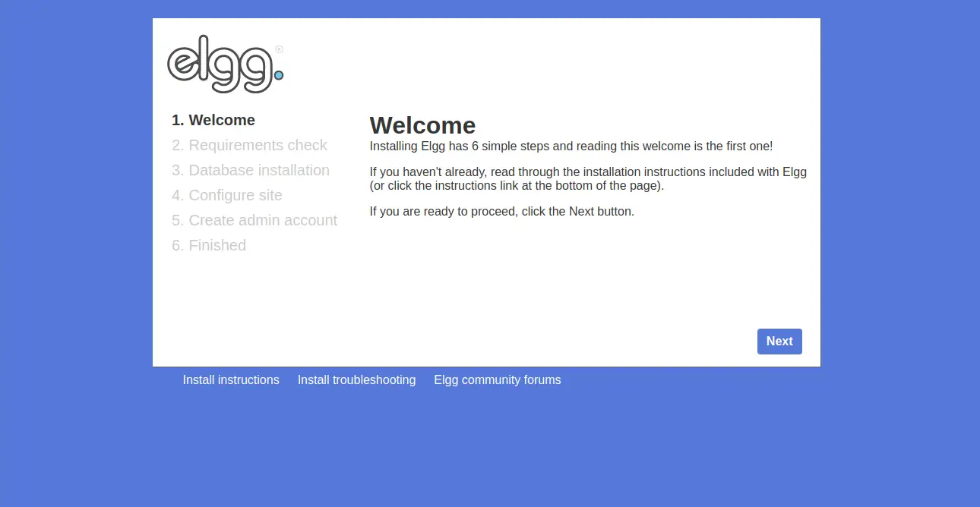
Task: Click the large 'Welcome' heading
Action: tap(422, 125)
